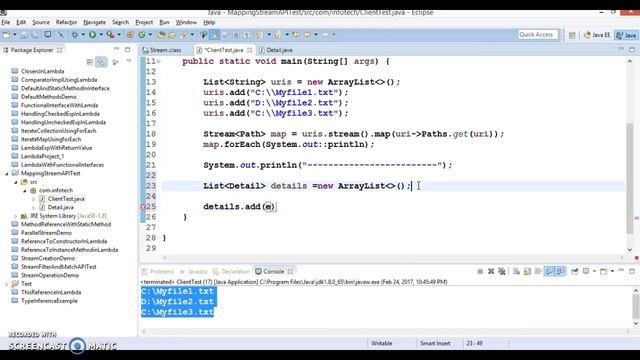This screenshot has width=640, height=360.
Task: Click the Console vertical scrollbar
Action: pos(636,306)
